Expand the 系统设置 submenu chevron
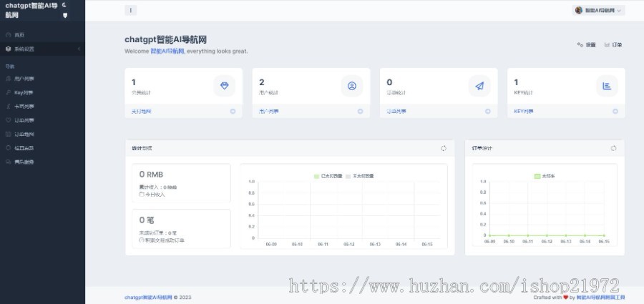Screen dimensions: 644x304 coord(79,49)
